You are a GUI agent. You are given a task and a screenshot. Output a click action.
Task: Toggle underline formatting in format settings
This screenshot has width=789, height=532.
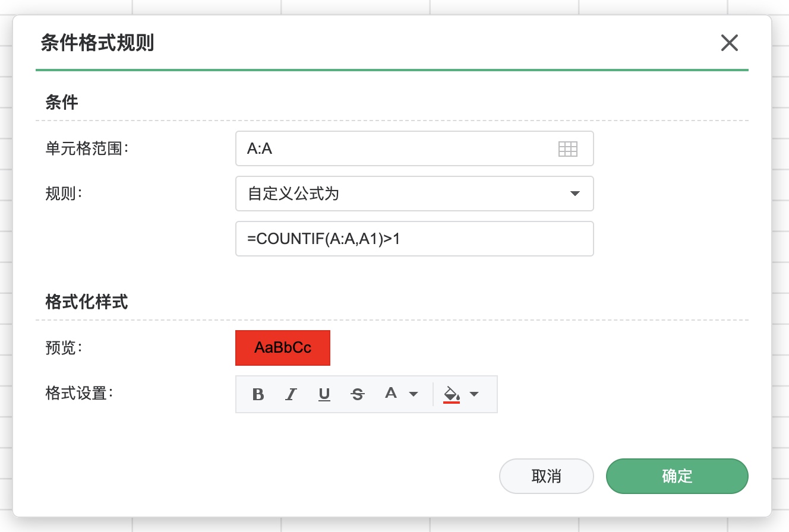(x=324, y=394)
